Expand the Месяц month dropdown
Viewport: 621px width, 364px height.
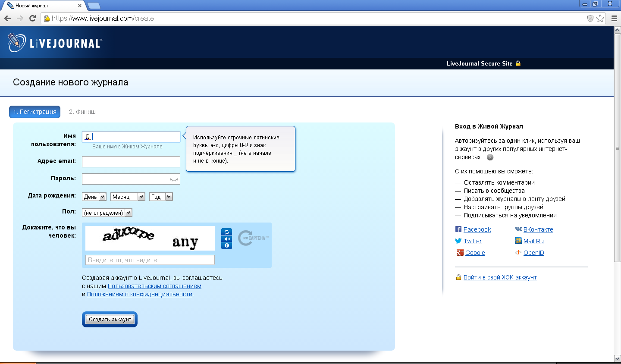tap(128, 197)
